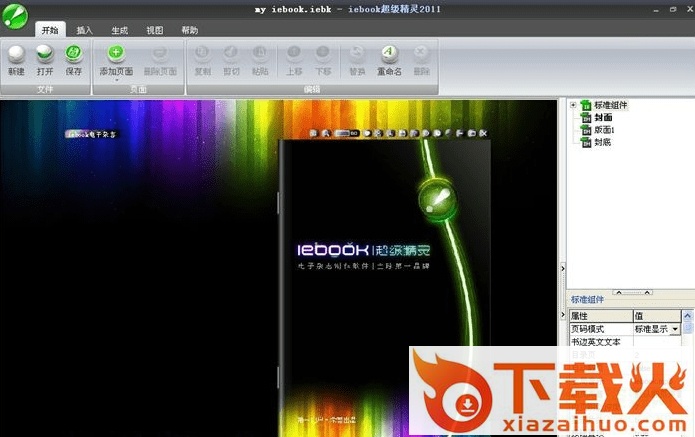Viewport: 695px width, 437px height.
Task: Open the 视图 ribbon tab
Action: 154,30
